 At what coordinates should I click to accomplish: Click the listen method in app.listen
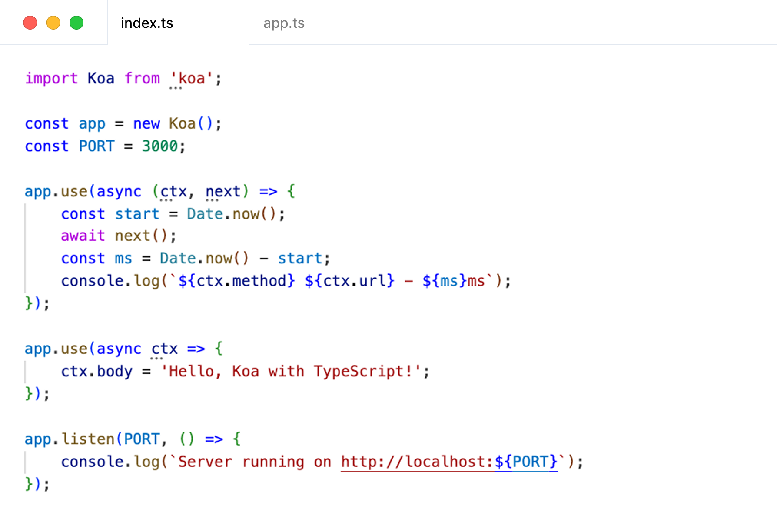(88, 439)
